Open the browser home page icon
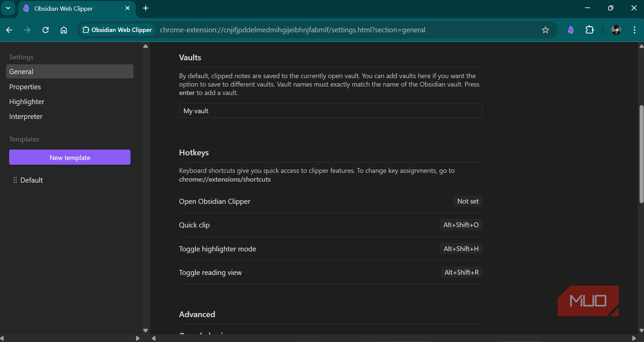This screenshot has height=342, width=644. click(x=64, y=30)
